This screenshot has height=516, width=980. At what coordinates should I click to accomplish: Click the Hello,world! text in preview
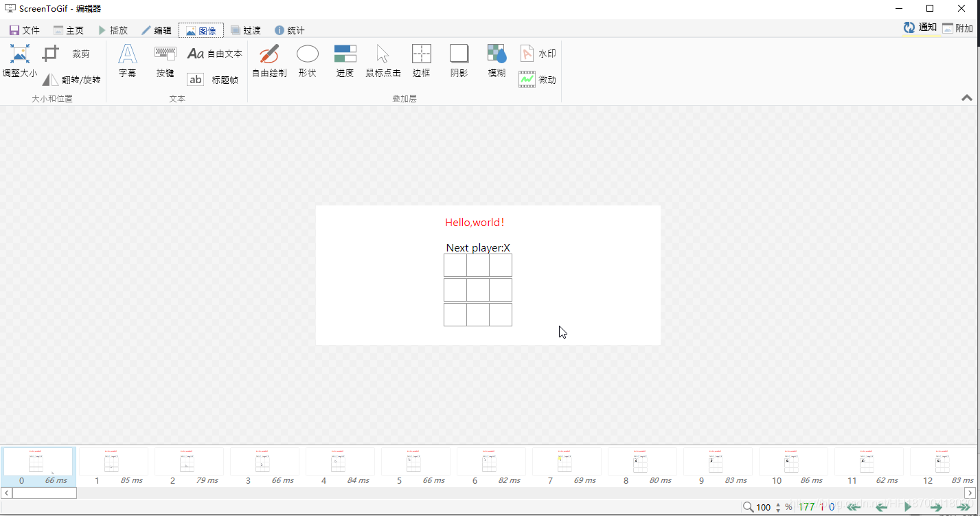coord(475,222)
